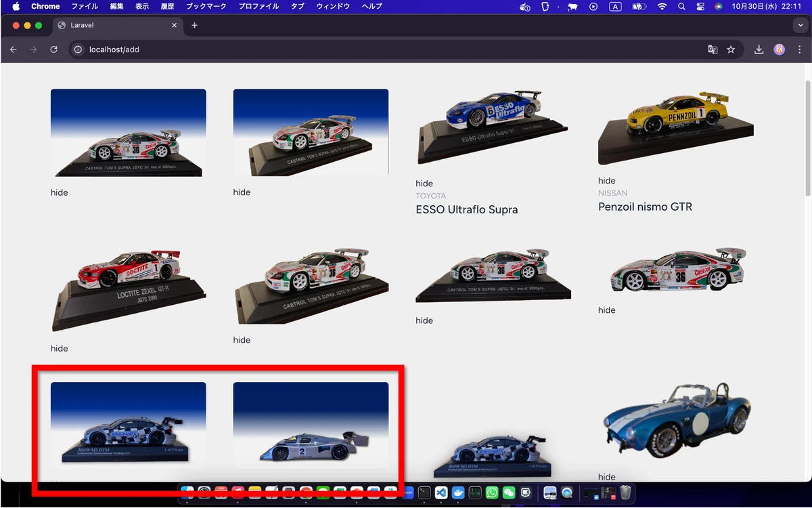The image size is (812, 508).
Task: Select the Laravel browser tab
Action: [116, 25]
